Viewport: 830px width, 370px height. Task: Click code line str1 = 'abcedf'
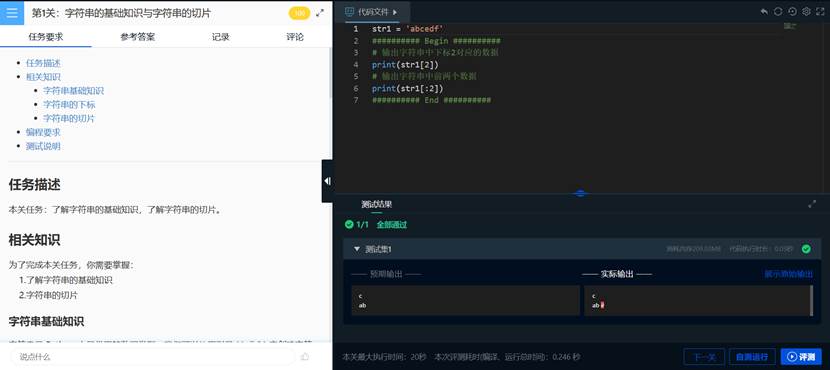click(408, 29)
